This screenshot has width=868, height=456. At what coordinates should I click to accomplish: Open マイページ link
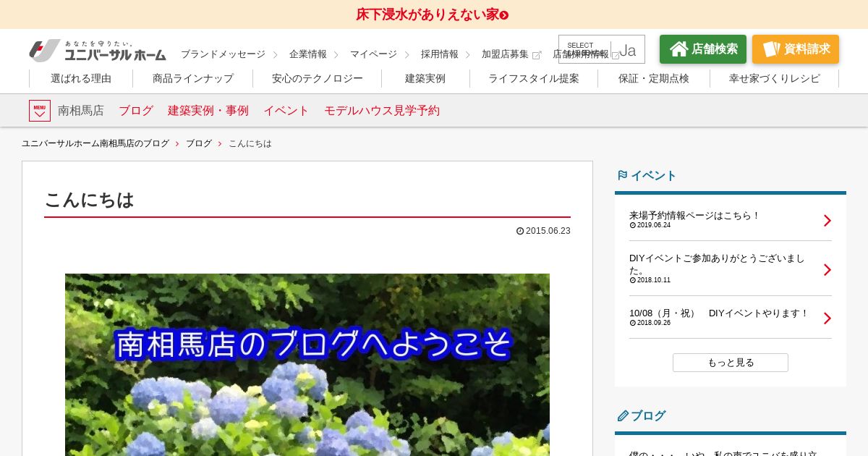[x=373, y=54]
